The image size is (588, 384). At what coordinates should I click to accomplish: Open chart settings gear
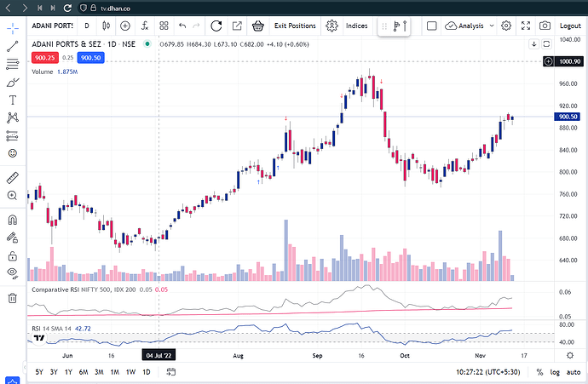(506, 26)
